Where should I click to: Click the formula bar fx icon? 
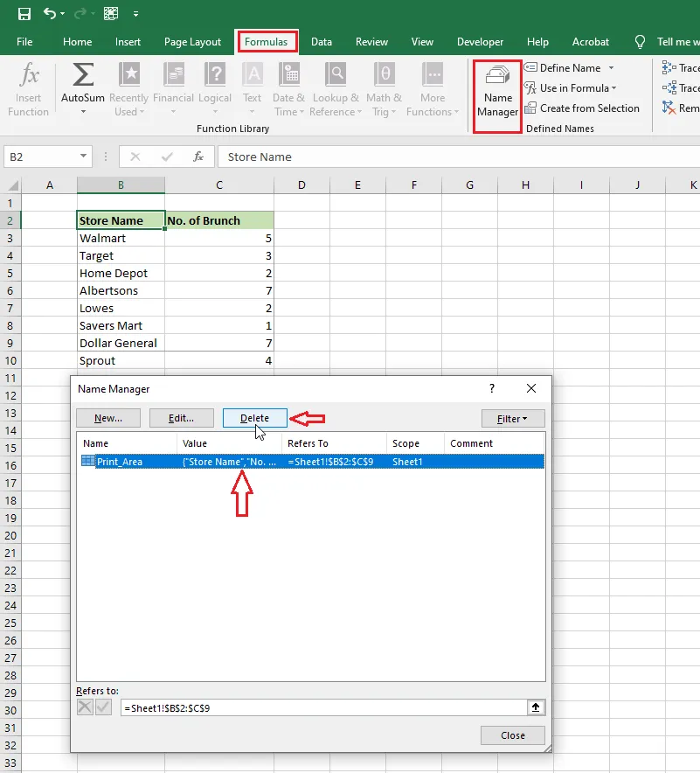[x=198, y=157]
